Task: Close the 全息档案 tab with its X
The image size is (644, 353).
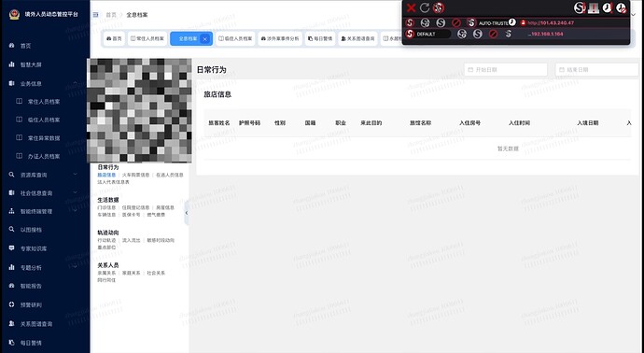Action: pos(205,39)
